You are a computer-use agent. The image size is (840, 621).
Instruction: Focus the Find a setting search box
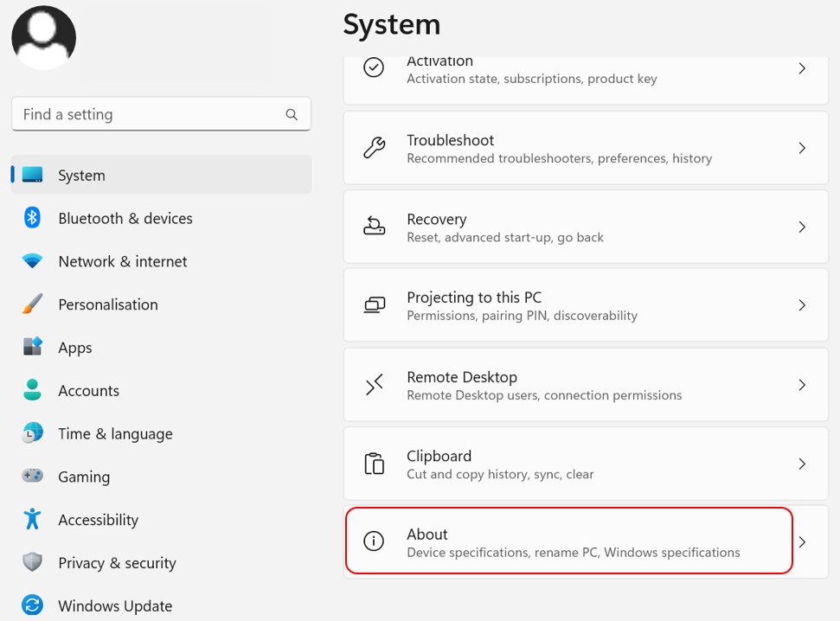[x=161, y=114]
